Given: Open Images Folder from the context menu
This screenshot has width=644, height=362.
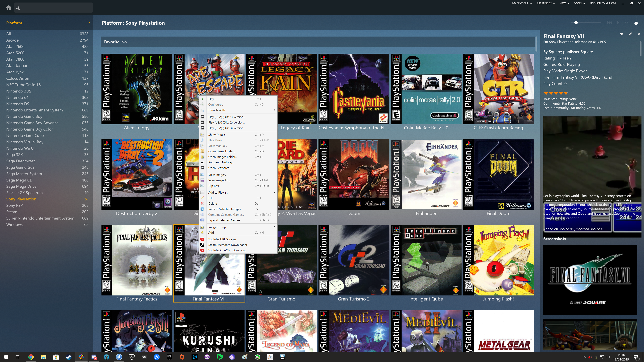Looking at the screenshot, I should 238,157.
